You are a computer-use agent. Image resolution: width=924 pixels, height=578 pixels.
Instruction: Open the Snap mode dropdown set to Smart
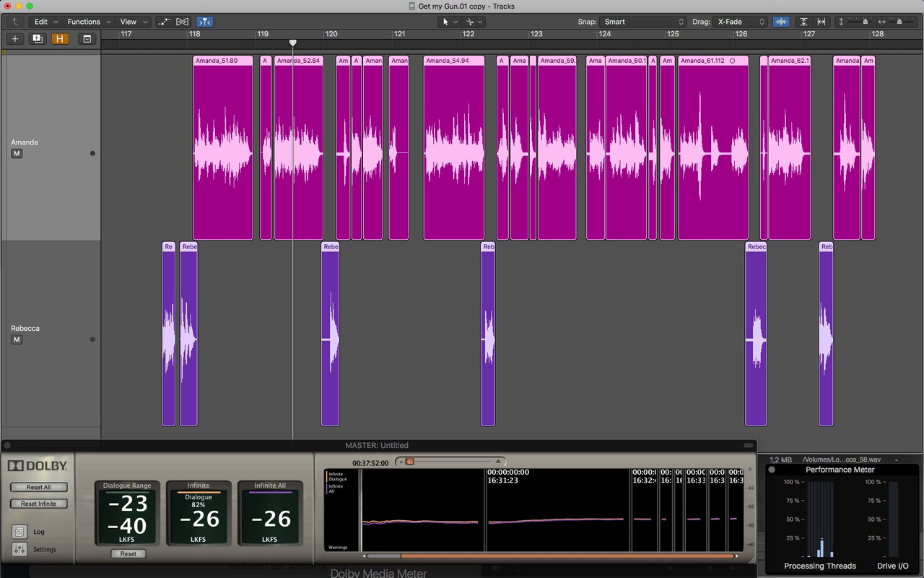[642, 22]
